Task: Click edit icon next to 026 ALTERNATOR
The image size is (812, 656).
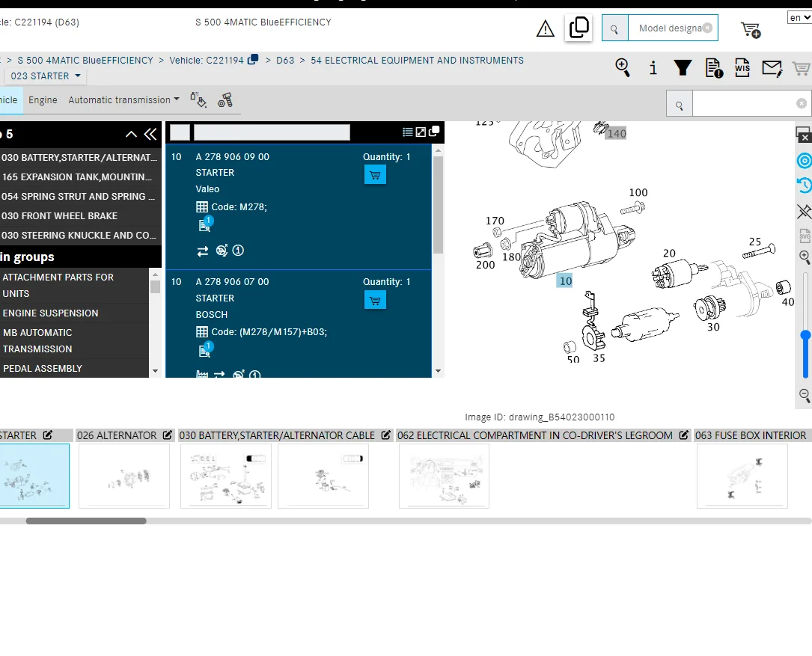Action: click(168, 435)
